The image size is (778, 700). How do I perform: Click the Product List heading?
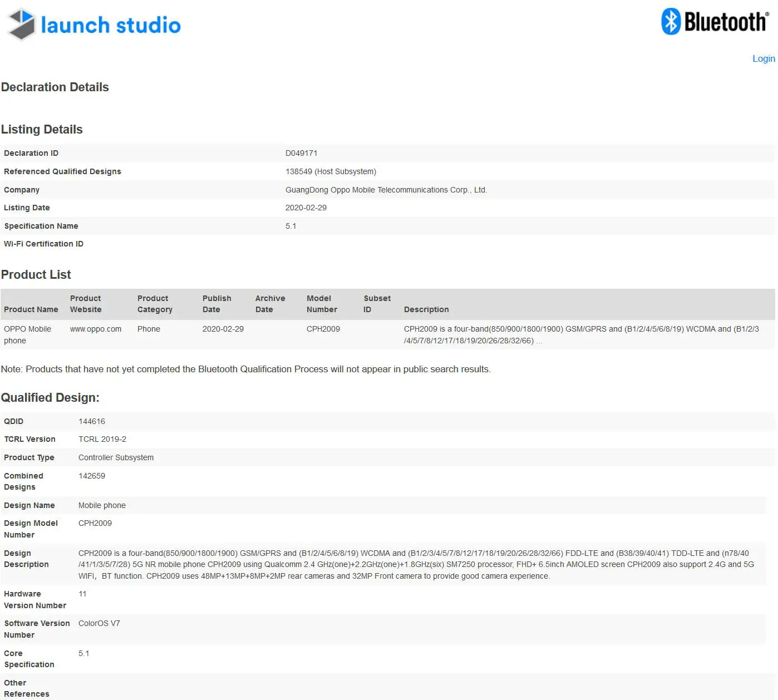[x=36, y=274]
